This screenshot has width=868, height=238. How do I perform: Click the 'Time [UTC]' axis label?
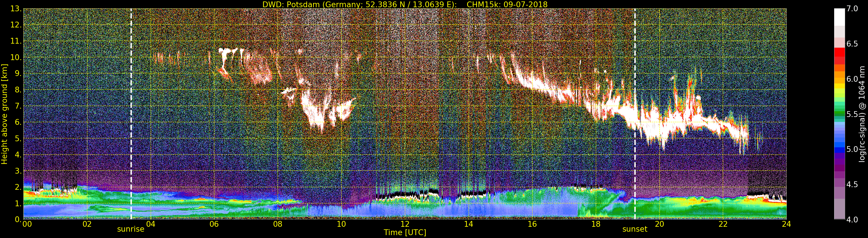point(405,232)
